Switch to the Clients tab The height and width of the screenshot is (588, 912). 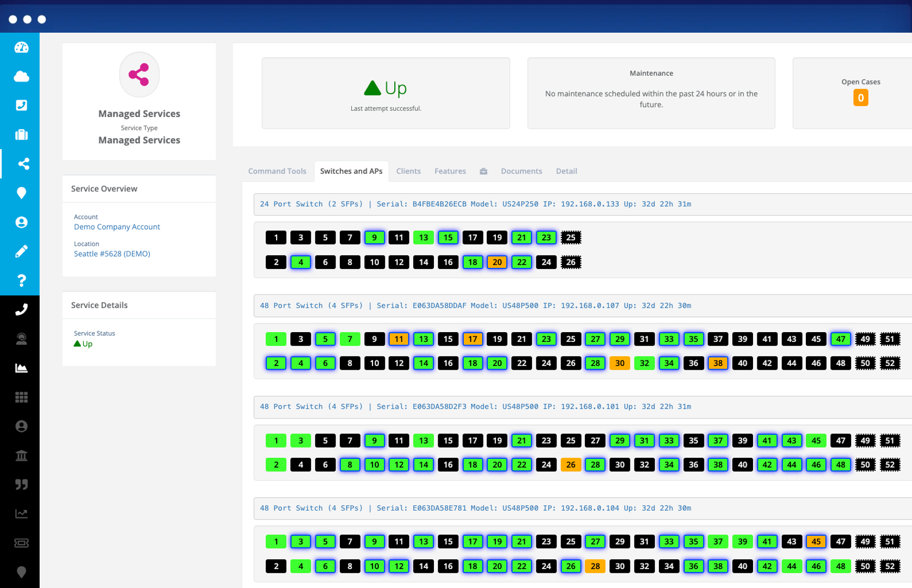(408, 171)
